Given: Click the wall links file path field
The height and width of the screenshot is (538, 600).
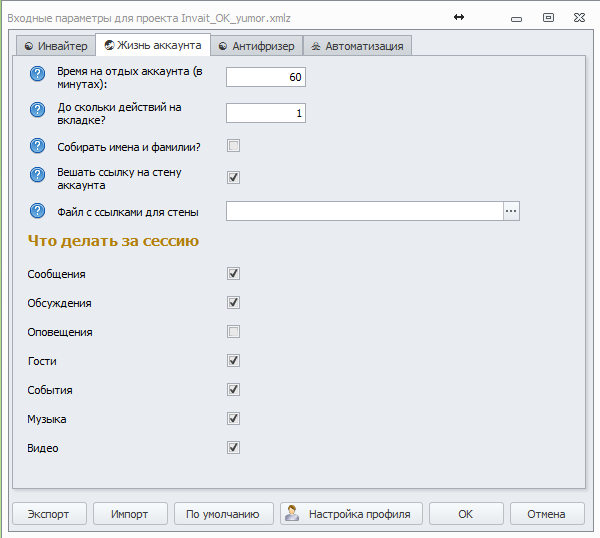Looking at the screenshot, I should [364, 211].
